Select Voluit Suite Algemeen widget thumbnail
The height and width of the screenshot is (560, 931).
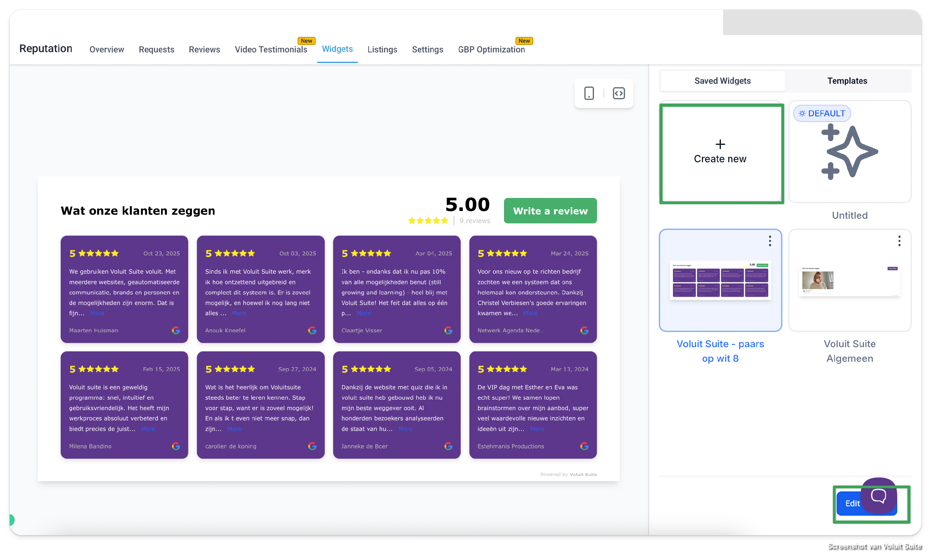(x=849, y=281)
